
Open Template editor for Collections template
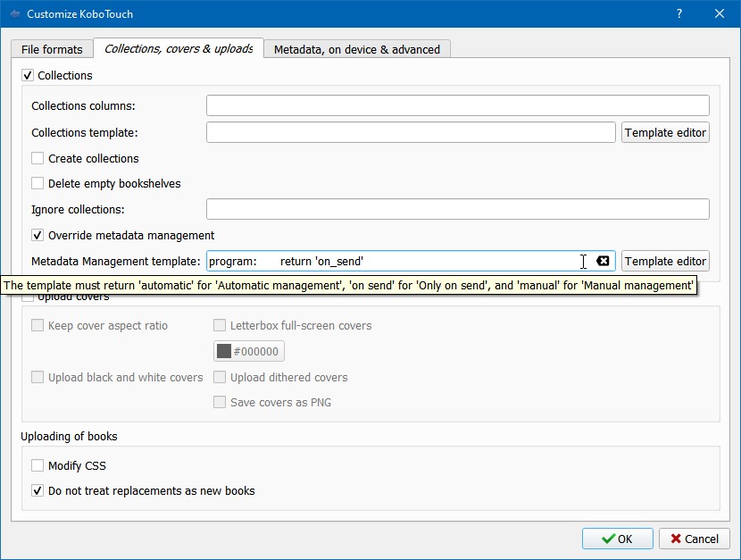[x=665, y=132]
